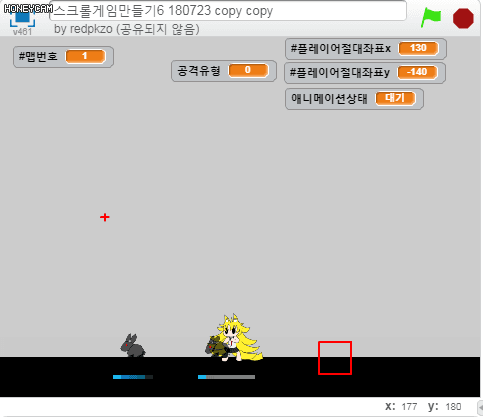
Task: Click the red stop sign button
Action: (463, 18)
